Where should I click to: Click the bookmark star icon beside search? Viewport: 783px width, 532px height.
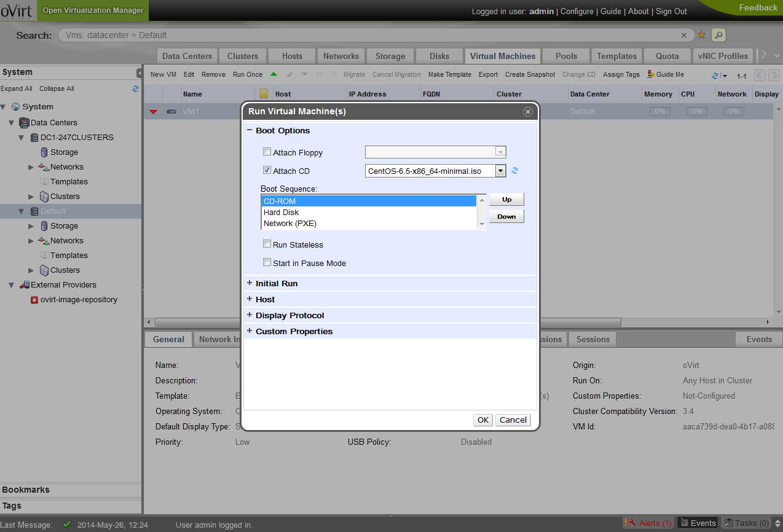tap(701, 35)
